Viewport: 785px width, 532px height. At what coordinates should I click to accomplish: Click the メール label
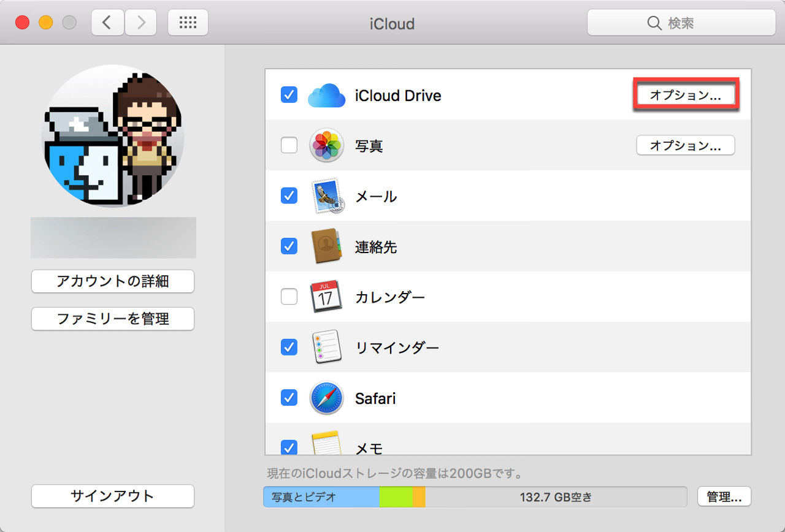coord(376,197)
